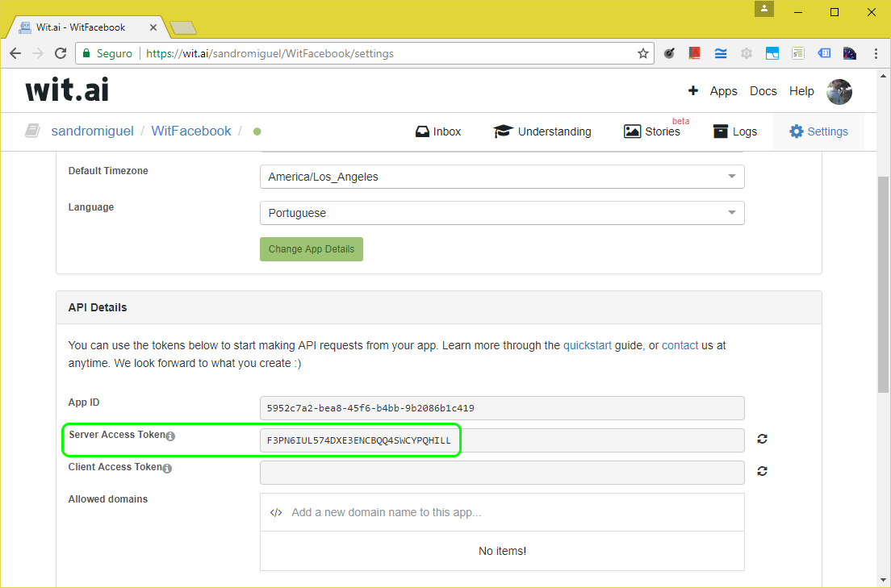Image resolution: width=891 pixels, height=588 pixels.
Task: Go back to the previous page
Action: click(15, 53)
